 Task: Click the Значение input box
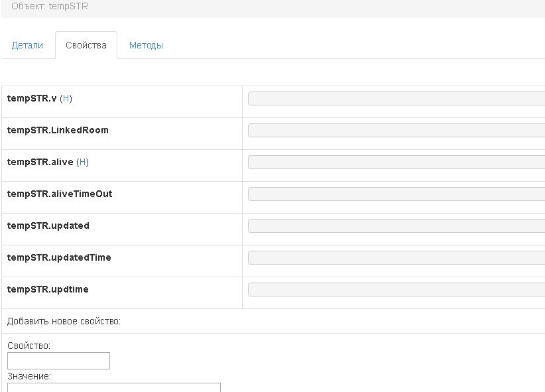click(113, 387)
